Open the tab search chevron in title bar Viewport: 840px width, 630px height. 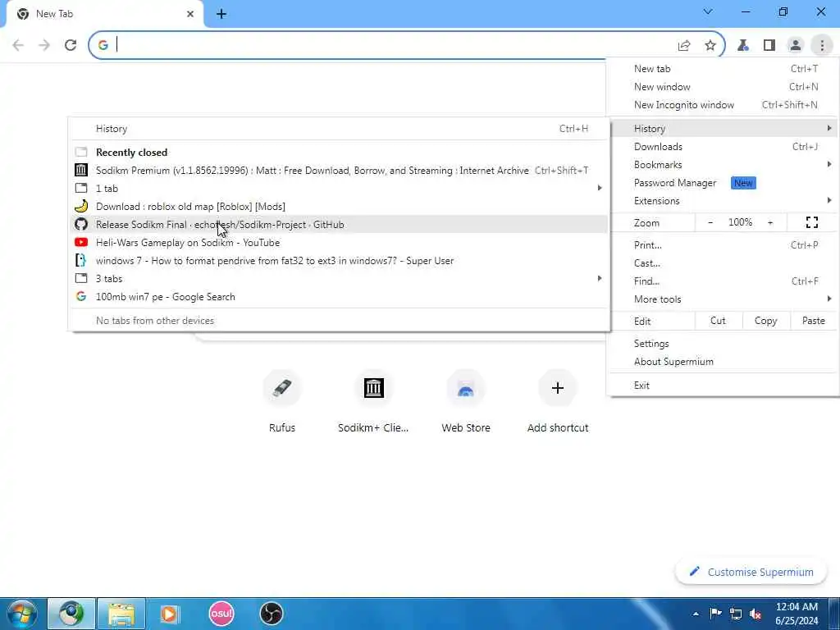708,11
